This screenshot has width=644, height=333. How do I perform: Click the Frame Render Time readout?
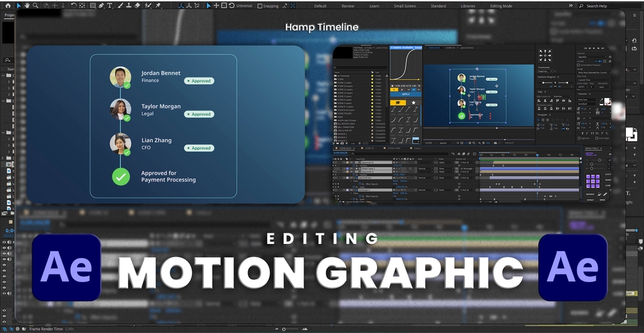pos(52,329)
